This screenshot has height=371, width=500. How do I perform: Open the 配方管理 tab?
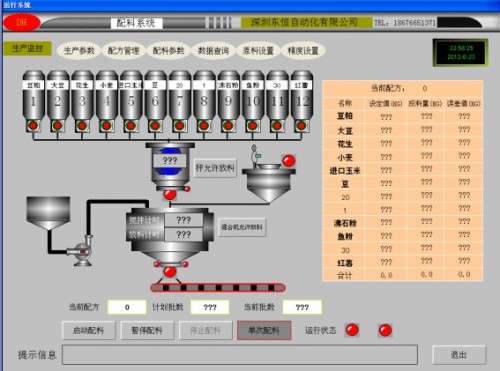(x=124, y=51)
